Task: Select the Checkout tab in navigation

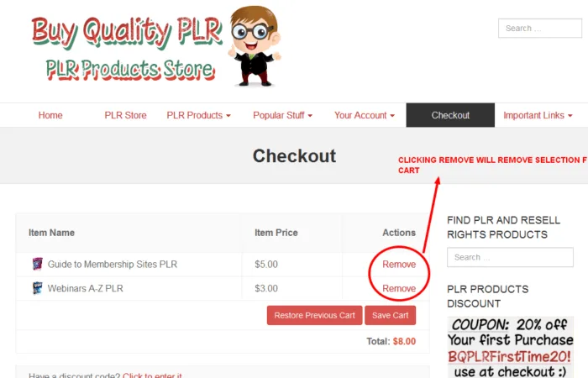Action: (450, 115)
